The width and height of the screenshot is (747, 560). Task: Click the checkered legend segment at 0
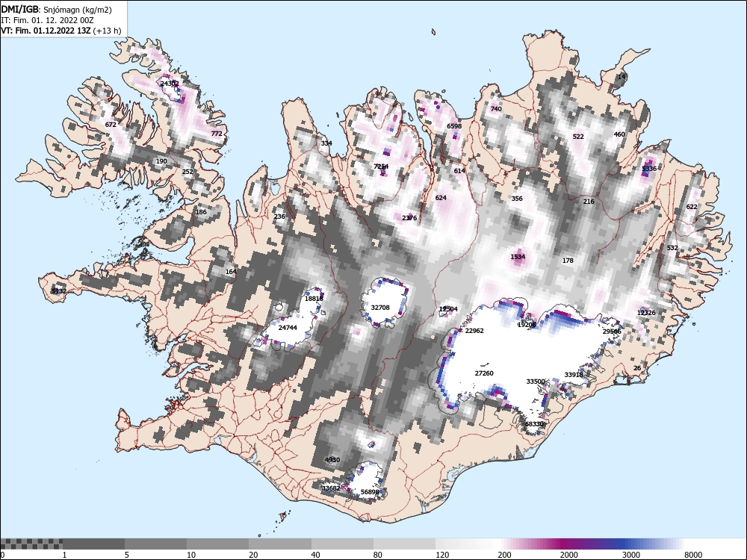[31, 544]
